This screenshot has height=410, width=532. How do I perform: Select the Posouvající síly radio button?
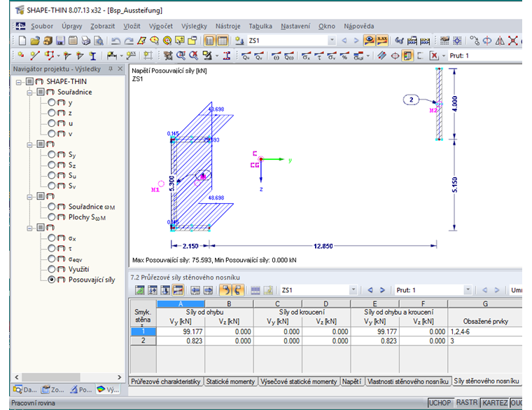(52, 280)
